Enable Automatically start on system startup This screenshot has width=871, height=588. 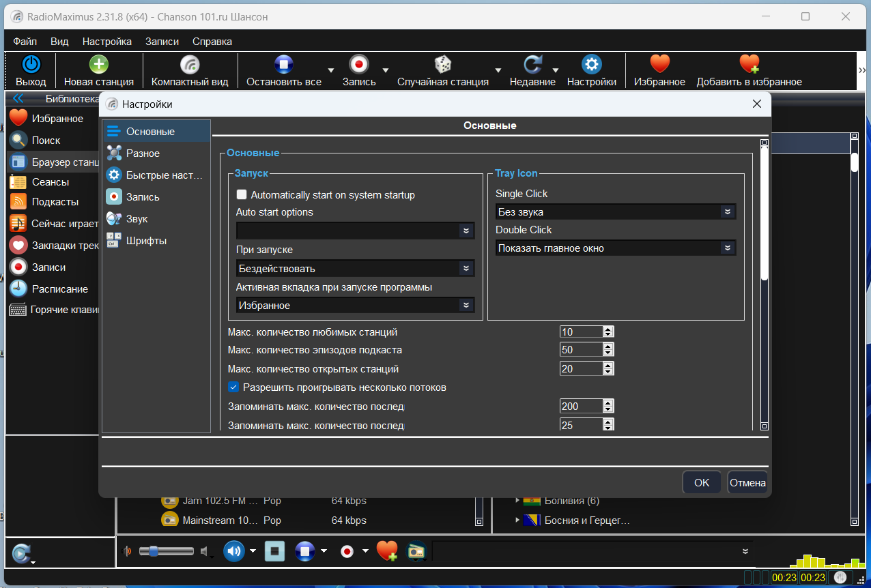[x=241, y=195]
